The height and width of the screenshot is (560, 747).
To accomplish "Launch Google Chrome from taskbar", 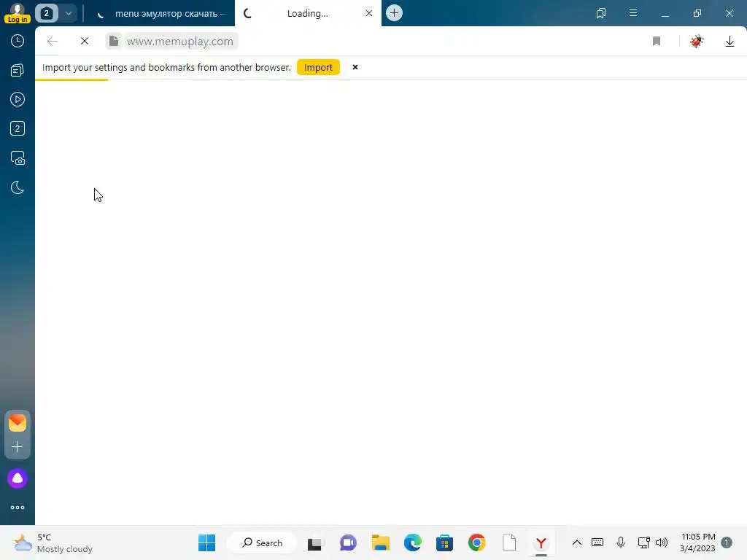I will click(x=477, y=542).
